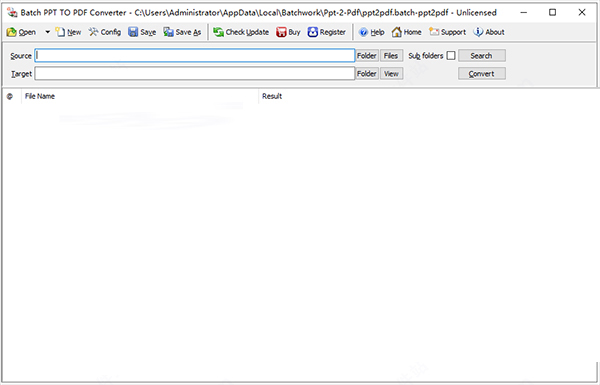
Task: Focus the Target path input field
Action: pos(195,73)
